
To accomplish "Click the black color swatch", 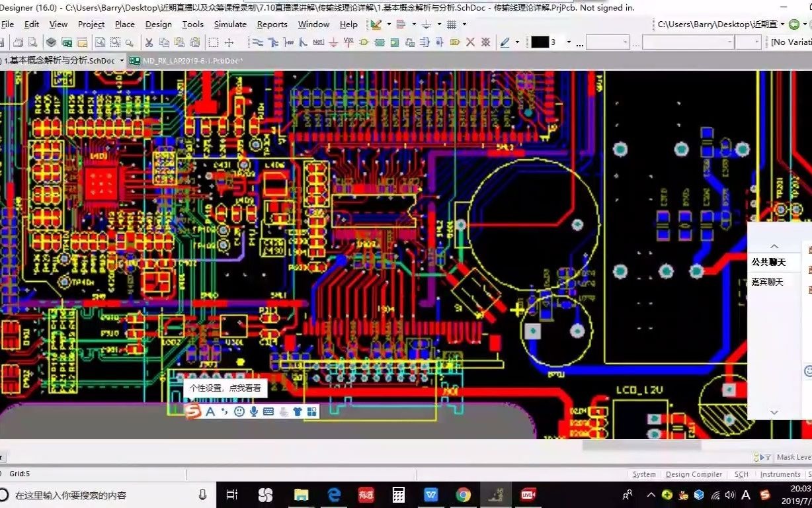I will point(540,42).
